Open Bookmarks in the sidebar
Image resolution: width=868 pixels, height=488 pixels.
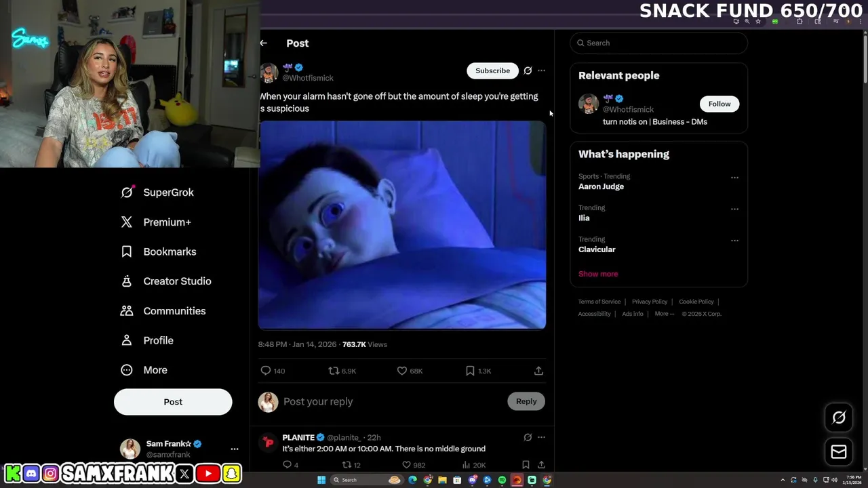click(x=159, y=251)
